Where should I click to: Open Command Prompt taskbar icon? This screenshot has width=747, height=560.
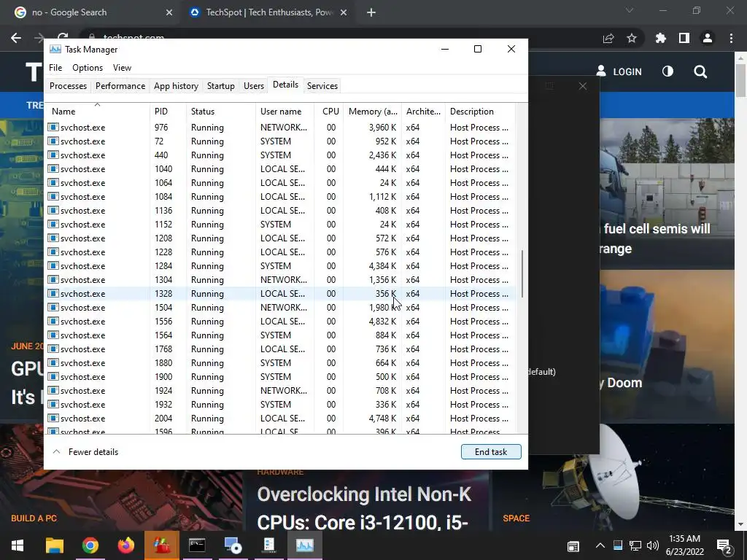(x=197, y=545)
